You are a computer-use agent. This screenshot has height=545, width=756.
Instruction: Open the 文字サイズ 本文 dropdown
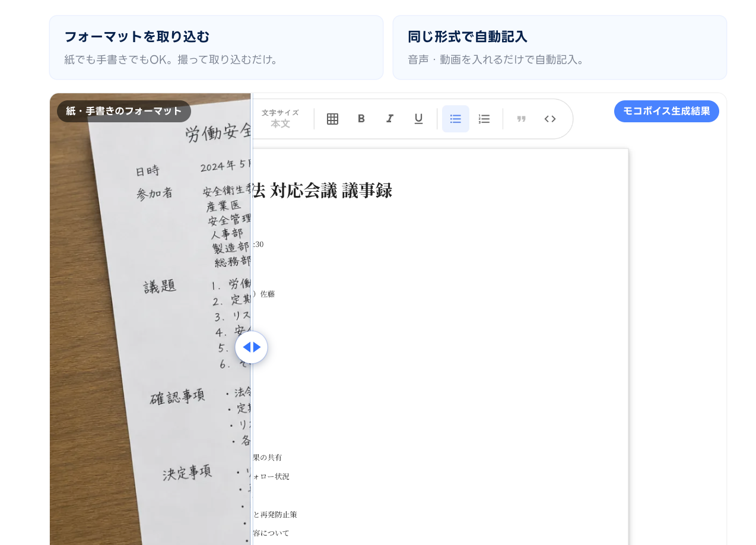280,119
